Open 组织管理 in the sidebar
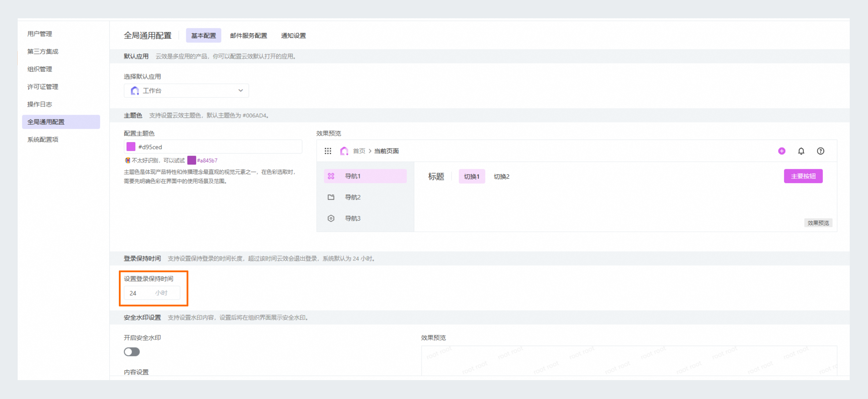The width and height of the screenshot is (868, 399). pyautogui.click(x=40, y=69)
